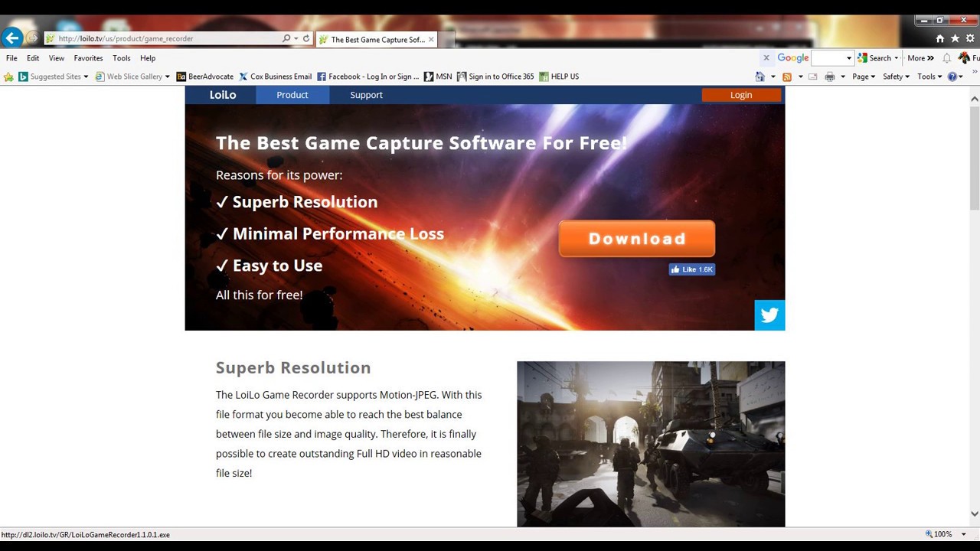Open the MSN bookmark

click(x=438, y=77)
